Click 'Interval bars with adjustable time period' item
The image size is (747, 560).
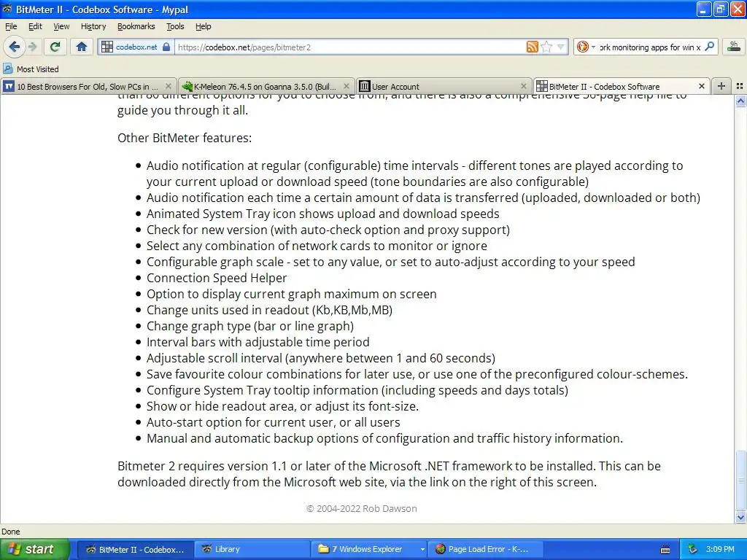pos(258,342)
